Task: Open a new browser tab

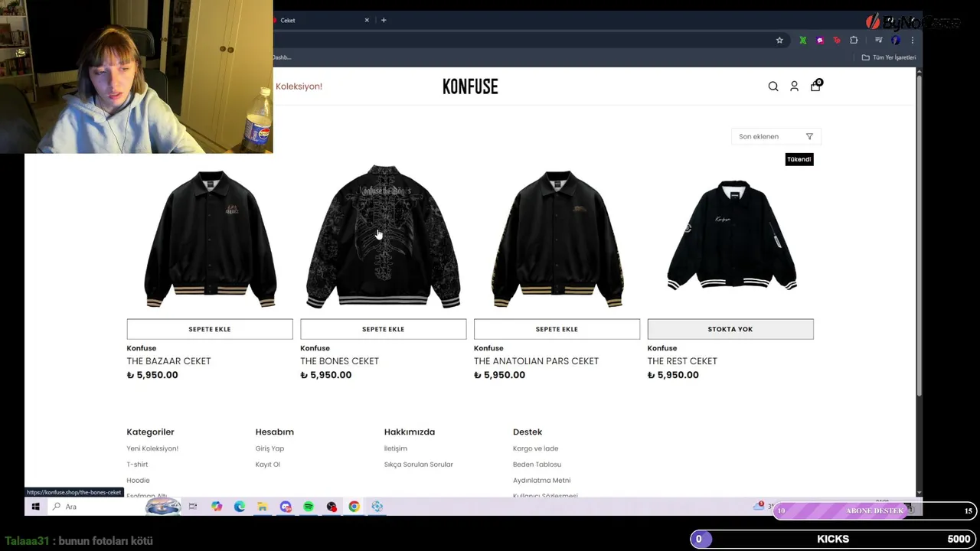Action: (x=384, y=20)
